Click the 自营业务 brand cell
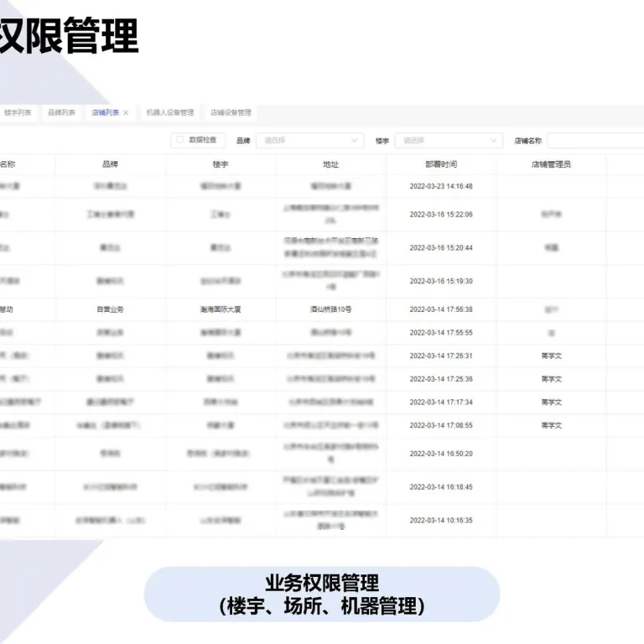The width and height of the screenshot is (644, 644). [x=110, y=309]
